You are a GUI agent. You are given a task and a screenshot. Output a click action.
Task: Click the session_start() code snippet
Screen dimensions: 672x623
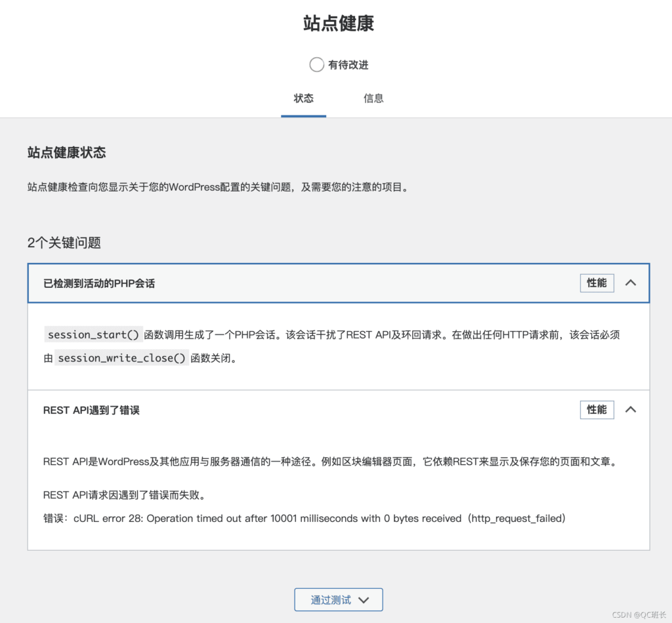click(93, 334)
